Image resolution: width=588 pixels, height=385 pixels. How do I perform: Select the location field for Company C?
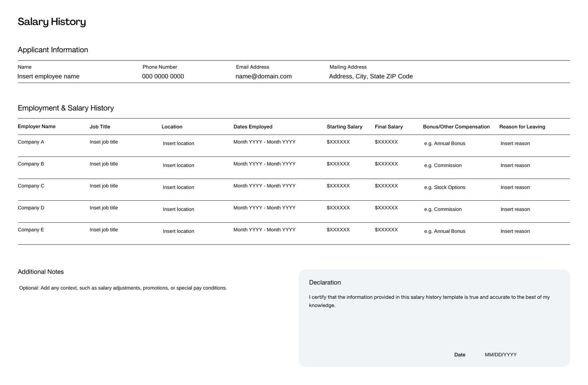coord(178,187)
